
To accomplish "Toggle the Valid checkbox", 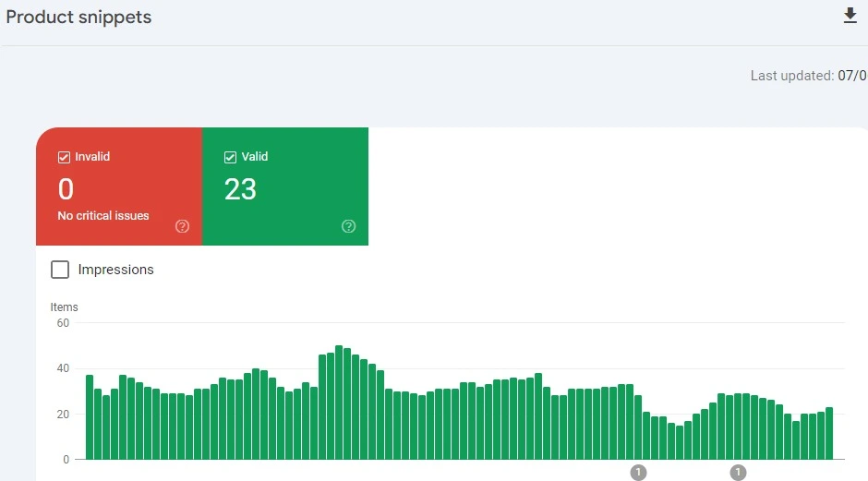I will tap(230, 157).
